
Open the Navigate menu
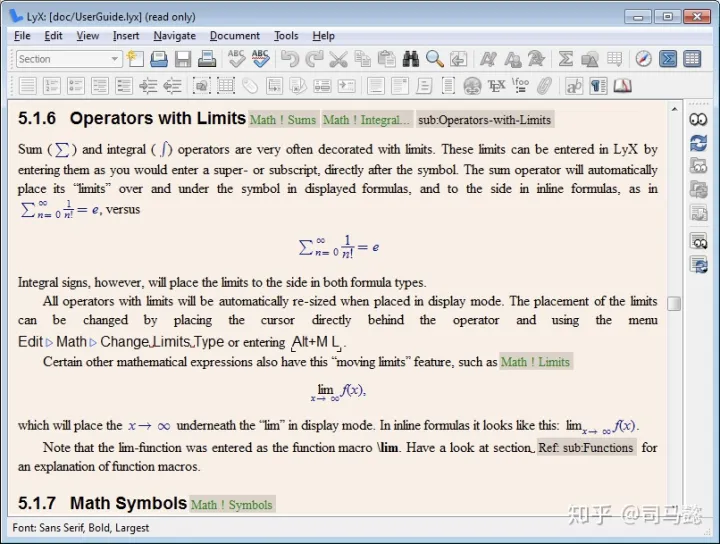(174, 36)
